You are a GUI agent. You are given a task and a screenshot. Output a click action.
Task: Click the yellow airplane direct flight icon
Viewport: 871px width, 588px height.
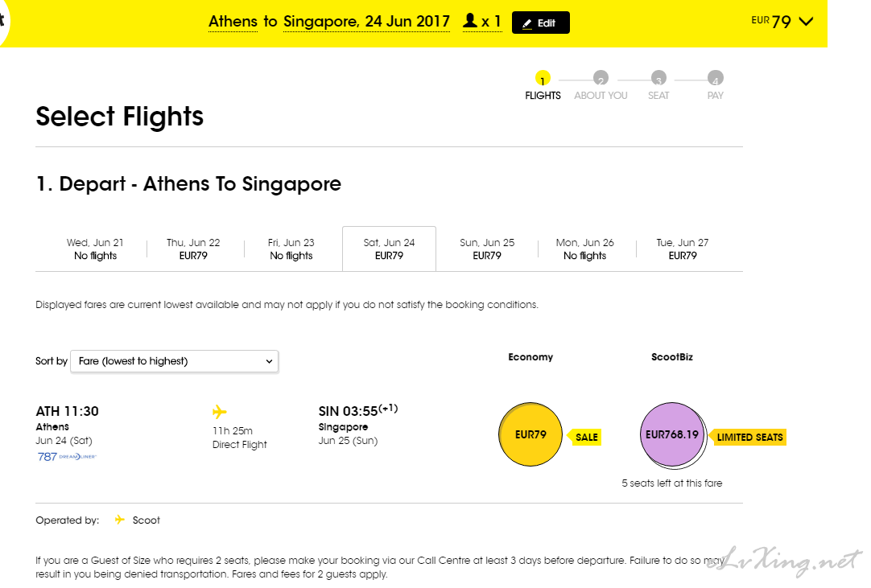(x=219, y=413)
